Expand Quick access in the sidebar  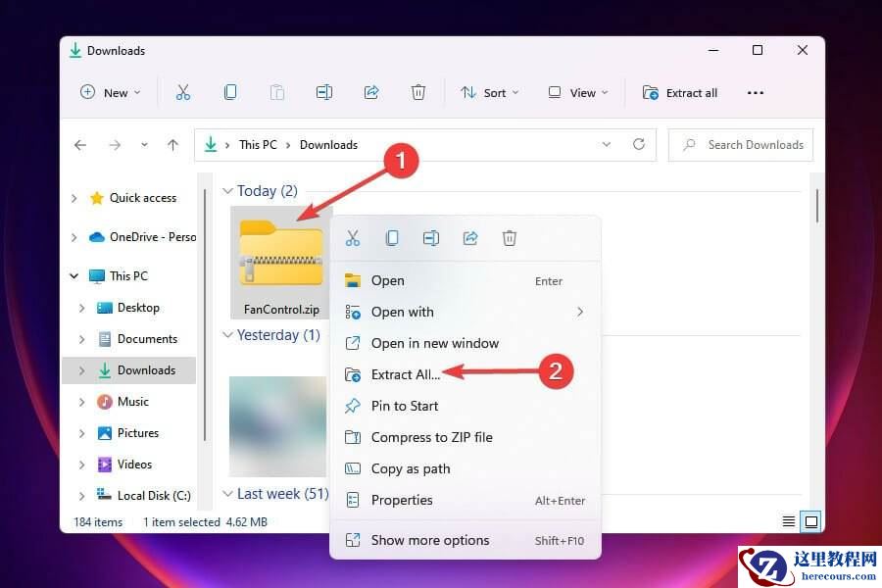(74, 198)
